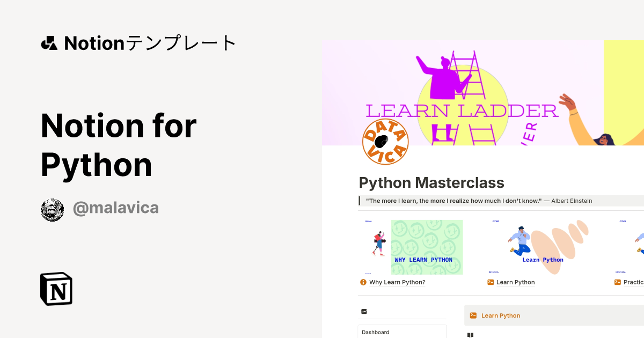Click the chart icon above the Dashboard sidebar
Image resolution: width=644 pixels, height=338 pixels.
pyautogui.click(x=364, y=311)
